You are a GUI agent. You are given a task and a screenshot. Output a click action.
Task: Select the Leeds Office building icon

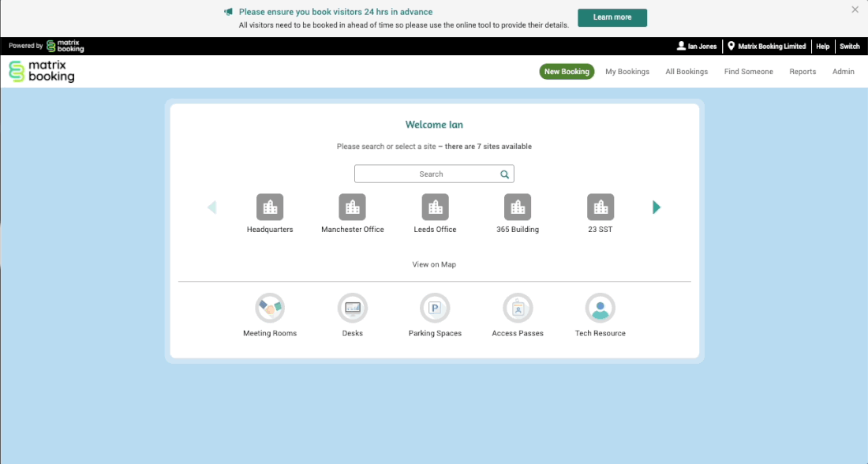pyautogui.click(x=435, y=208)
